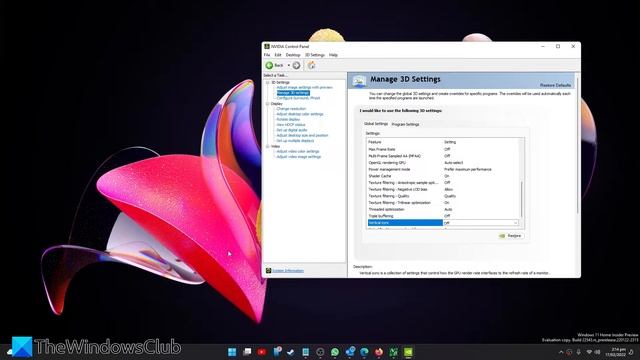Show hidden system tray icons chevron

[x=561, y=352]
